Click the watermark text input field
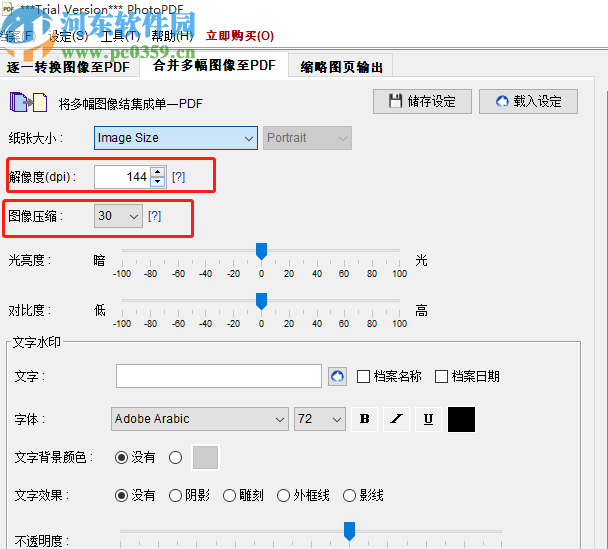 [219, 376]
